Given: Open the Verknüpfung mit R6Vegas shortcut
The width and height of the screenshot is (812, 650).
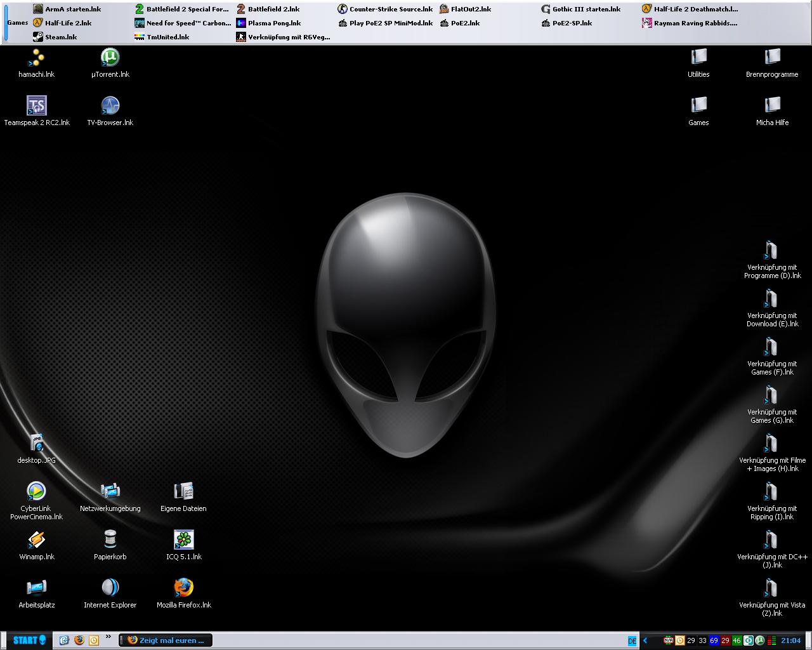Looking at the screenshot, I should click(x=284, y=37).
